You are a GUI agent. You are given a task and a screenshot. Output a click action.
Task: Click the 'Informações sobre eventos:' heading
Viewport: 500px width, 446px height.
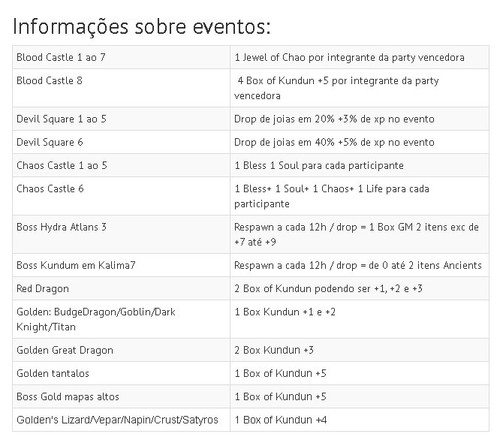coord(141,27)
